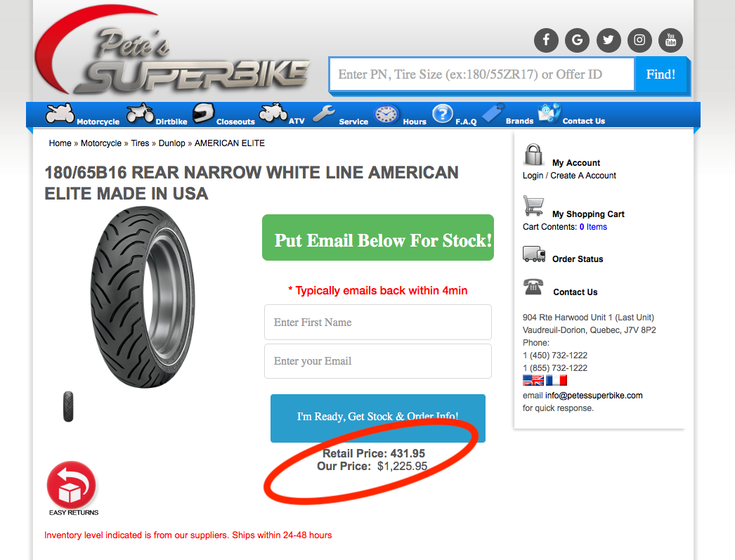
Task: Open the Service wrench menu item
Action: 324,114
